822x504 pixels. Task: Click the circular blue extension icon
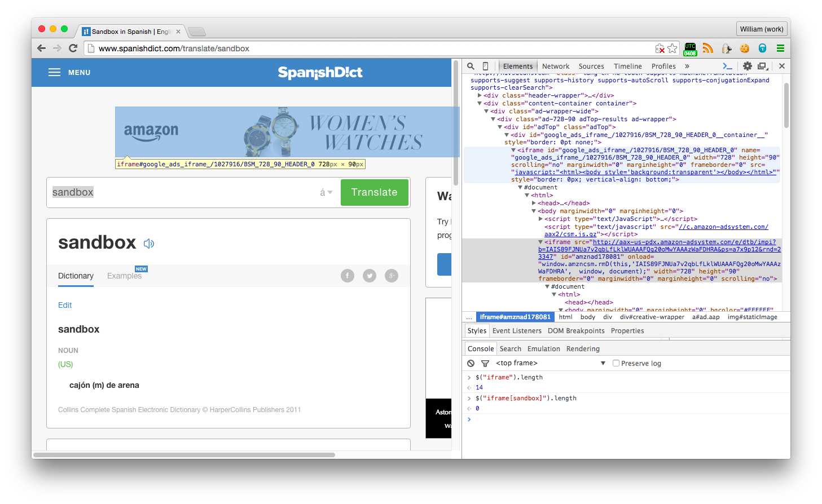[x=763, y=48]
